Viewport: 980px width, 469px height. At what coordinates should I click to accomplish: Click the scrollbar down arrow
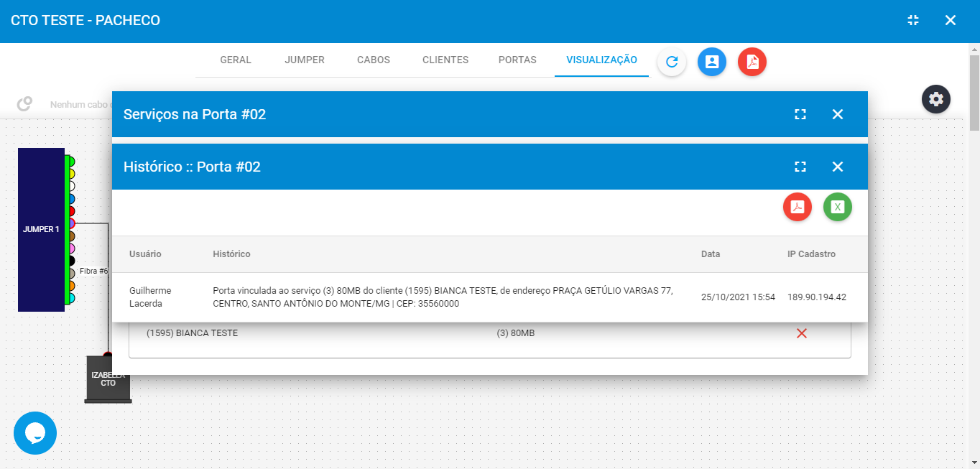pos(974,463)
